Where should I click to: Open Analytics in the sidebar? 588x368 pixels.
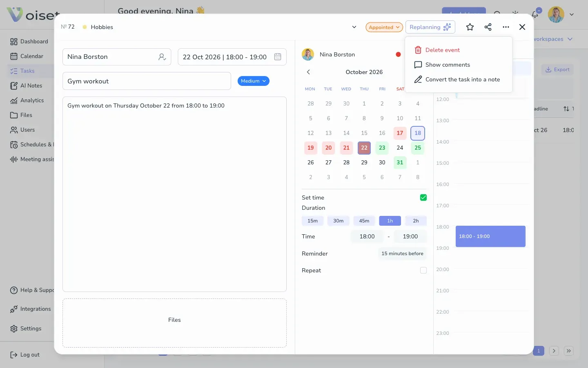coord(27,100)
